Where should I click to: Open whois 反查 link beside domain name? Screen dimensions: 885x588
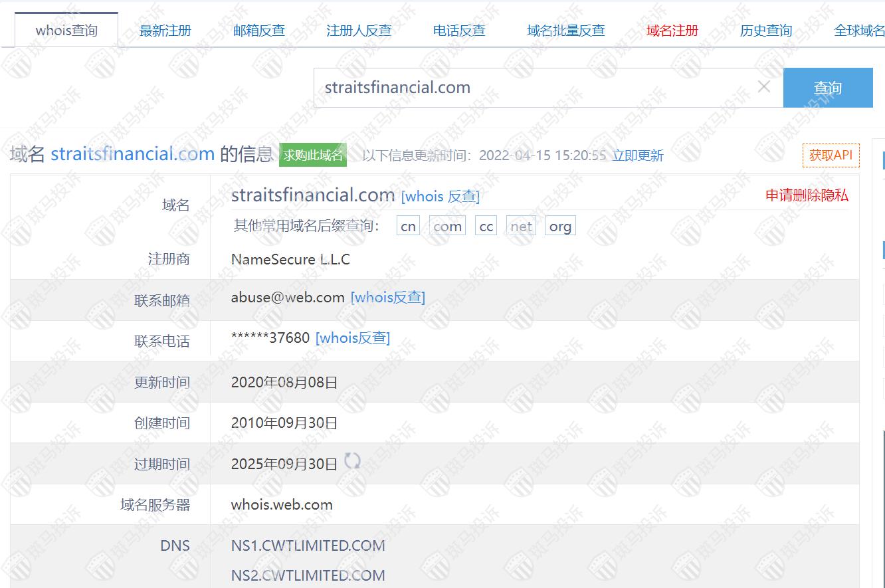tap(440, 196)
